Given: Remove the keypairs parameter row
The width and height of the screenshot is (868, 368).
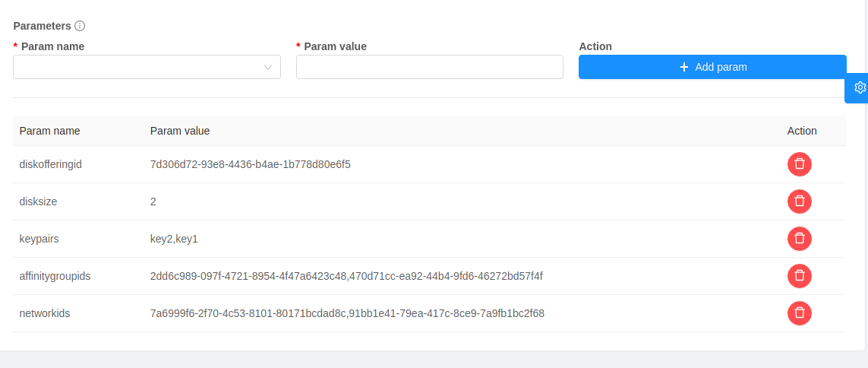Looking at the screenshot, I should pyautogui.click(x=799, y=239).
